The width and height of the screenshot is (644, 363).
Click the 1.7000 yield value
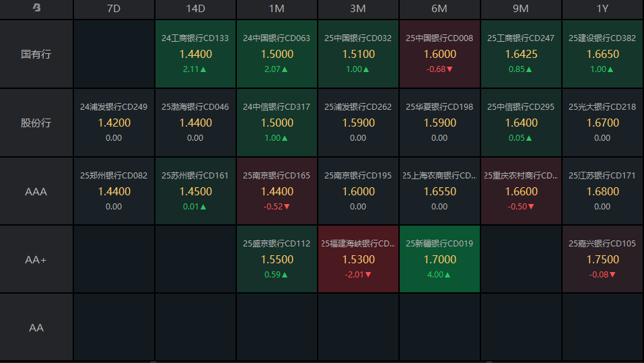click(439, 260)
